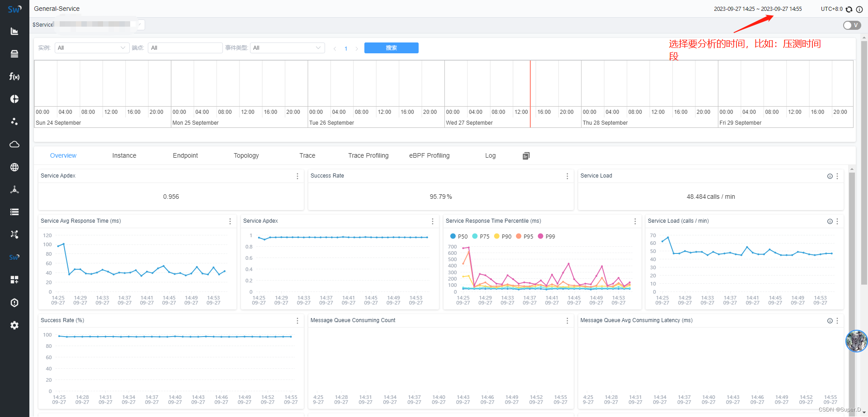868x417 pixels.
Task: Click the info icon in top right corner
Action: (x=859, y=9)
